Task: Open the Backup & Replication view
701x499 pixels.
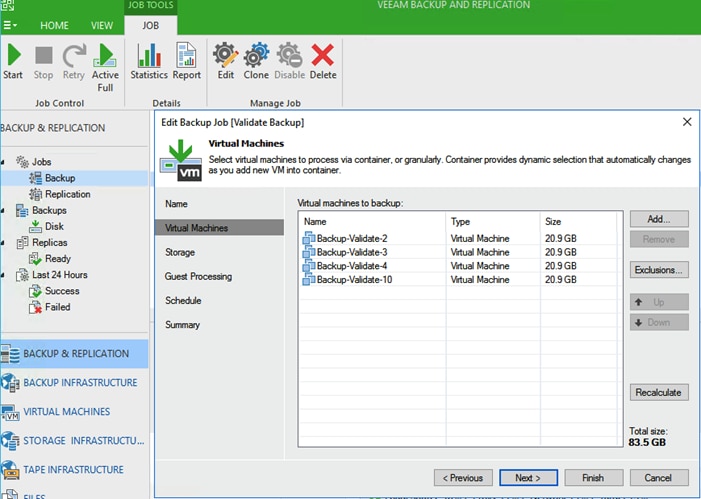Action: pos(74,354)
